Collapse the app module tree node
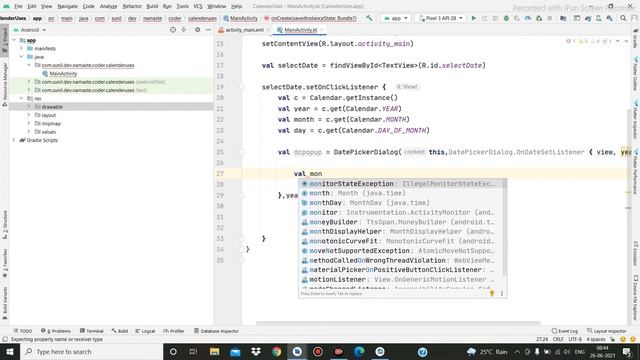 tap(14, 40)
